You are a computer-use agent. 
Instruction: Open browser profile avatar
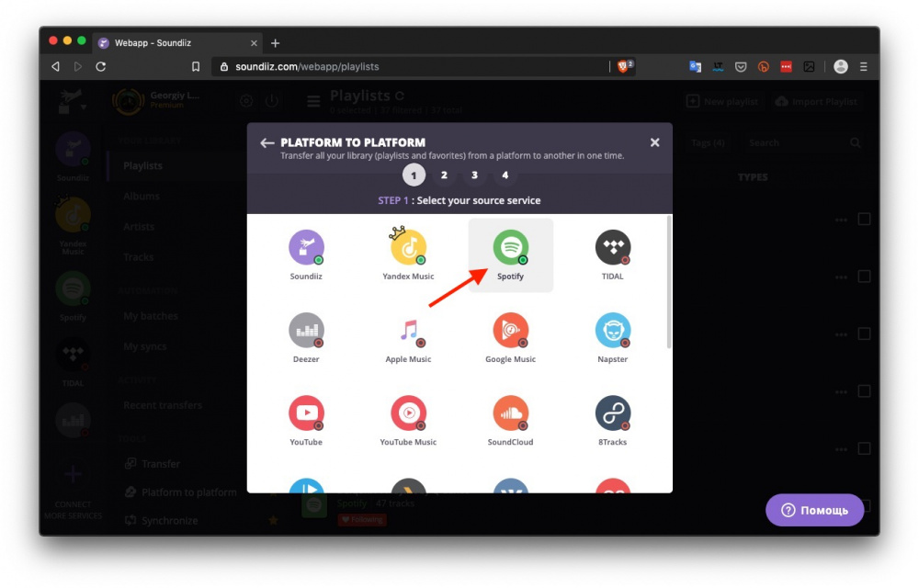click(841, 67)
